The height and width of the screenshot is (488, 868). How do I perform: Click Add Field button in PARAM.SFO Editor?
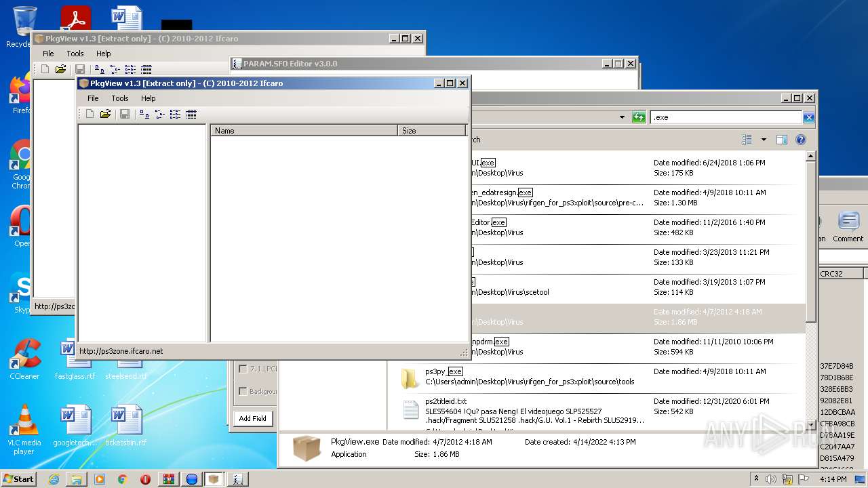[252, 418]
